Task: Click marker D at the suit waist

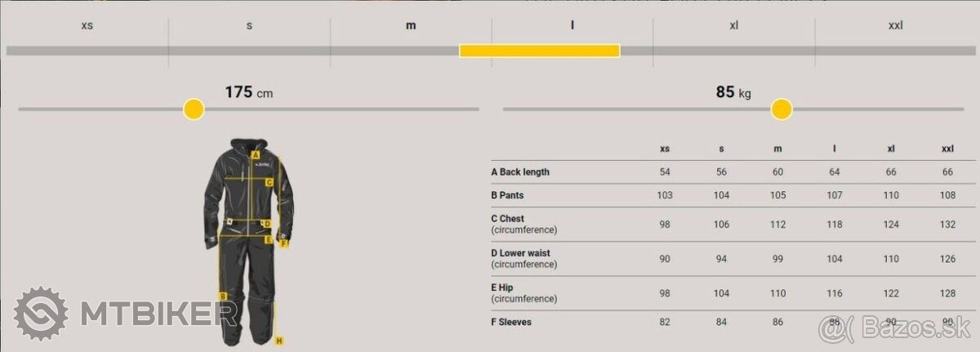Action: pyautogui.click(x=267, y=223)
